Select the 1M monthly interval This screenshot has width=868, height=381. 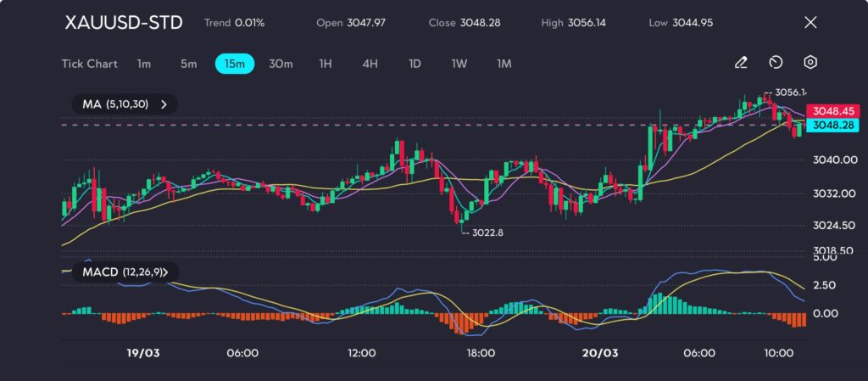click(504, 64)
